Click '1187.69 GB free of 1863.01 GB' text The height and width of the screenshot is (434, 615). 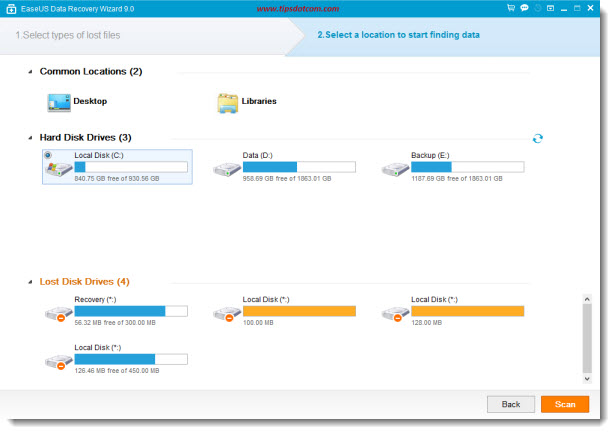pyautogui.click(x=457, y=179)
